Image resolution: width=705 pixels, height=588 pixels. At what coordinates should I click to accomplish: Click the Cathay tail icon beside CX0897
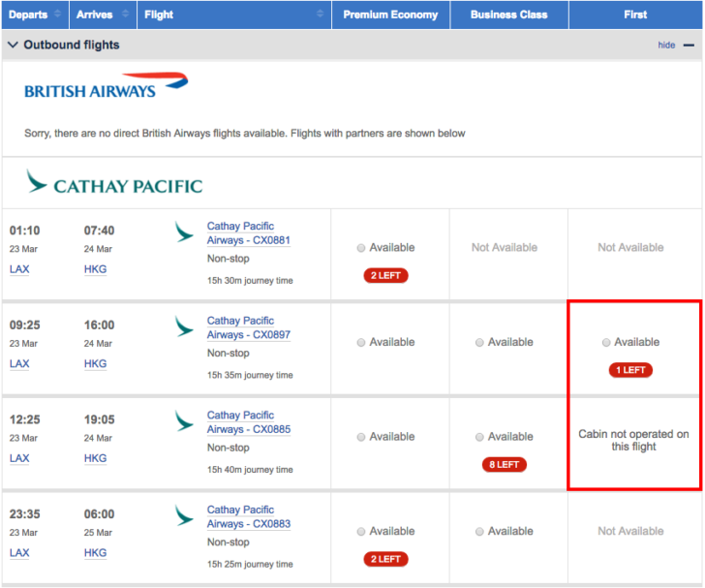coord(184,325)
